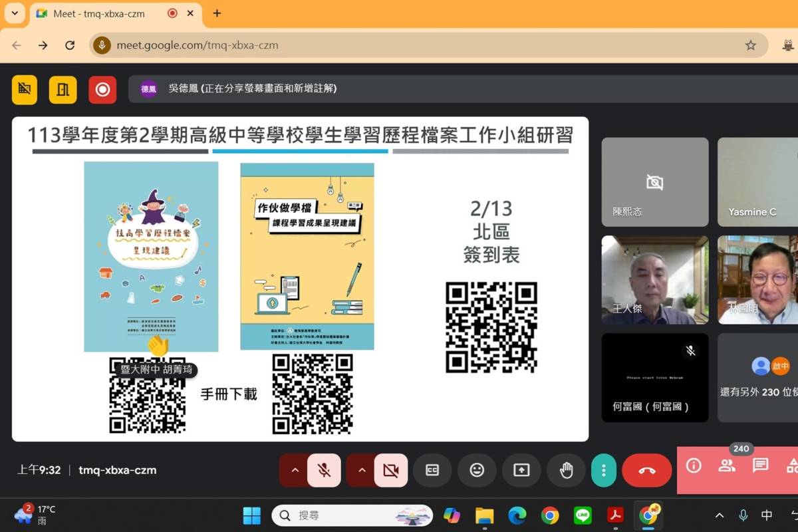The image size is (798, 532).
Task: Select Yasmine C participant tile
Action: click(757, 182)
